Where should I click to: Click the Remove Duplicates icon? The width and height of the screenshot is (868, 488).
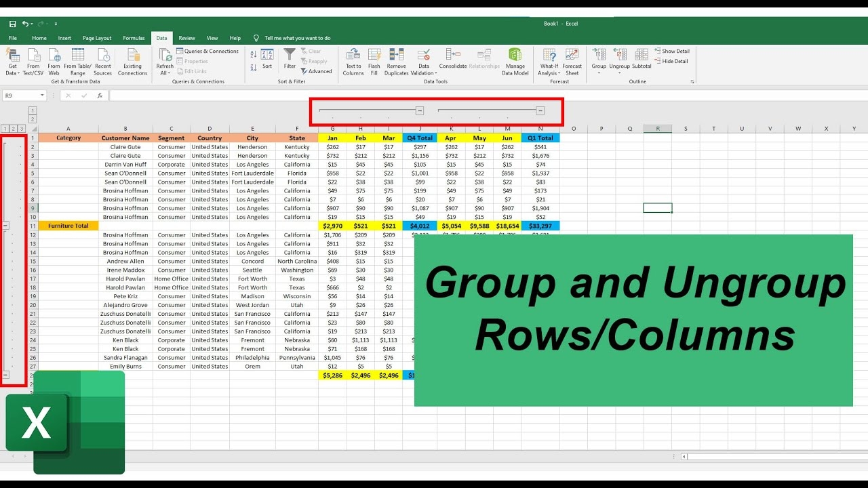396,61
